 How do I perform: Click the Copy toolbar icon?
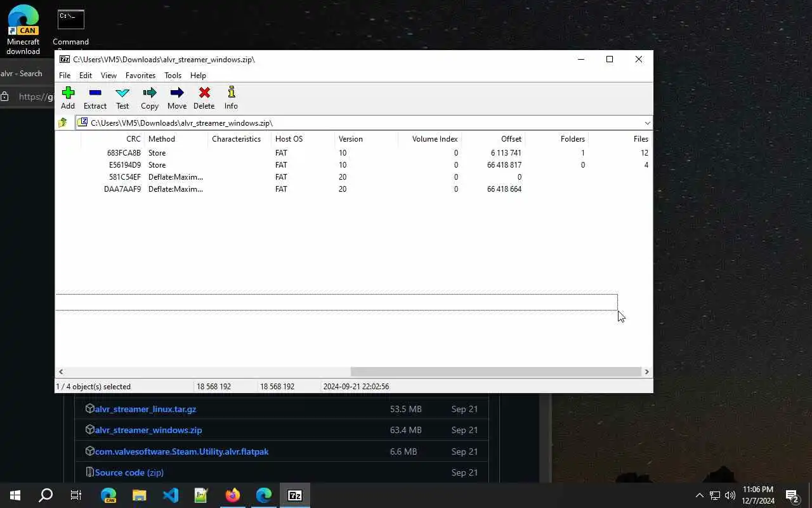point(150,98)
